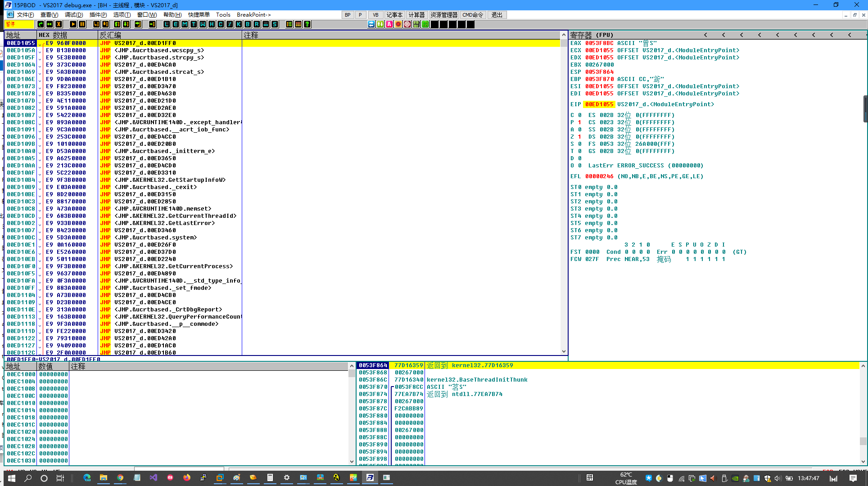Click the Restart program toolbar icon
This screenshot has width=868, height=486.
50,24
